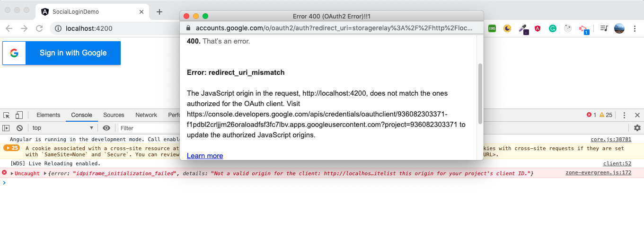
Task: Minimize the OAuth popup with yellow button
Action: tap(196, 16)
